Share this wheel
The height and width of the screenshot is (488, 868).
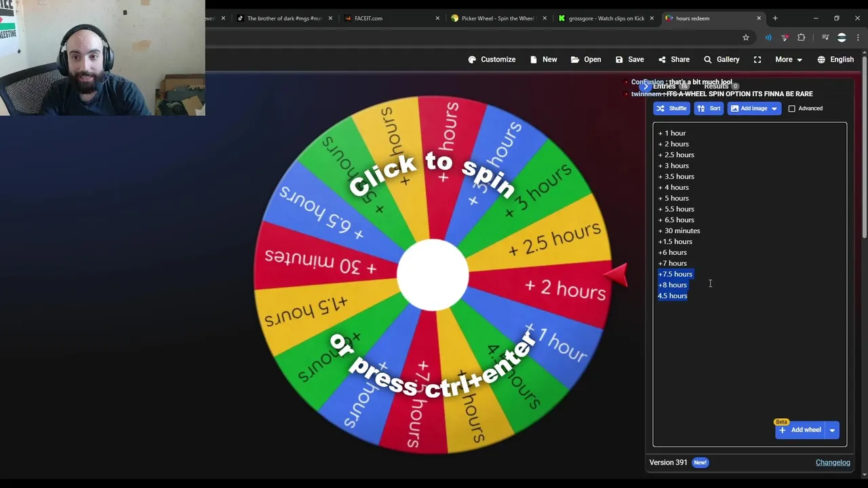(x=673, y=60)
